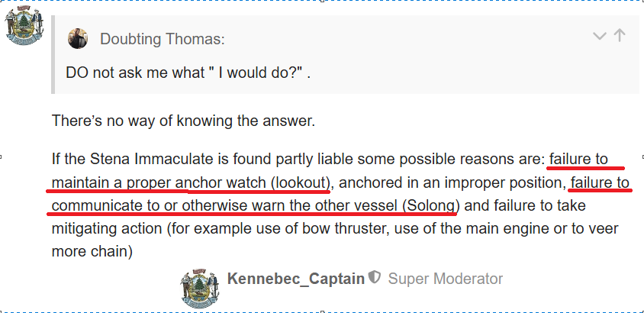Click the words "more chain" ending the post

(92, 251)
